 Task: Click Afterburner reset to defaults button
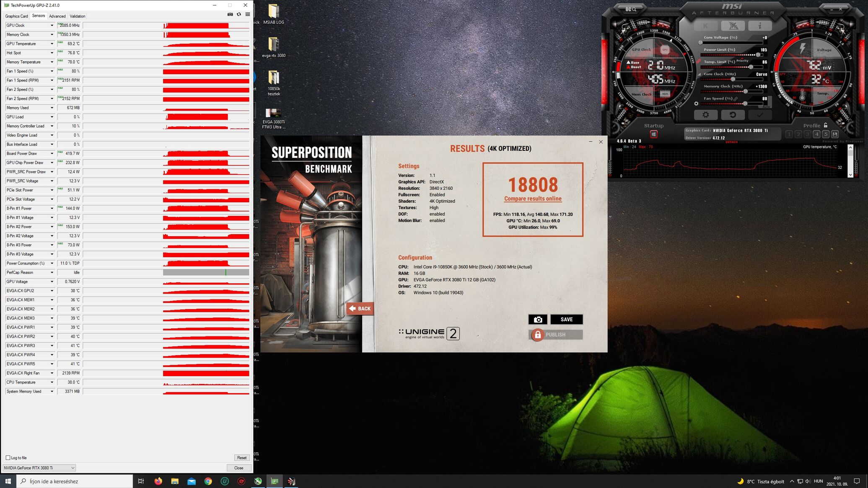[x=733, y=115]
